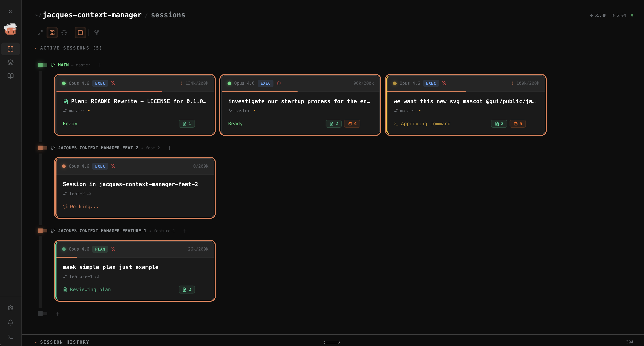644x346 pixels.
Task: Collapse the FEATURE-1 worktree group marker
Action: (42, 231)
